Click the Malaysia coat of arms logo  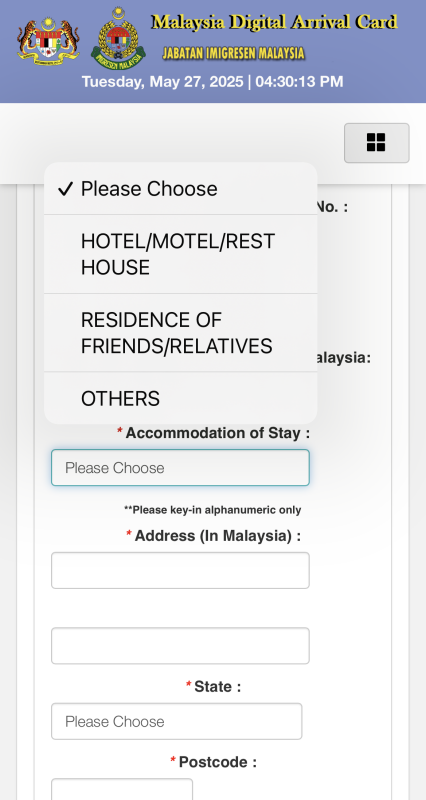tap(48, 40)
